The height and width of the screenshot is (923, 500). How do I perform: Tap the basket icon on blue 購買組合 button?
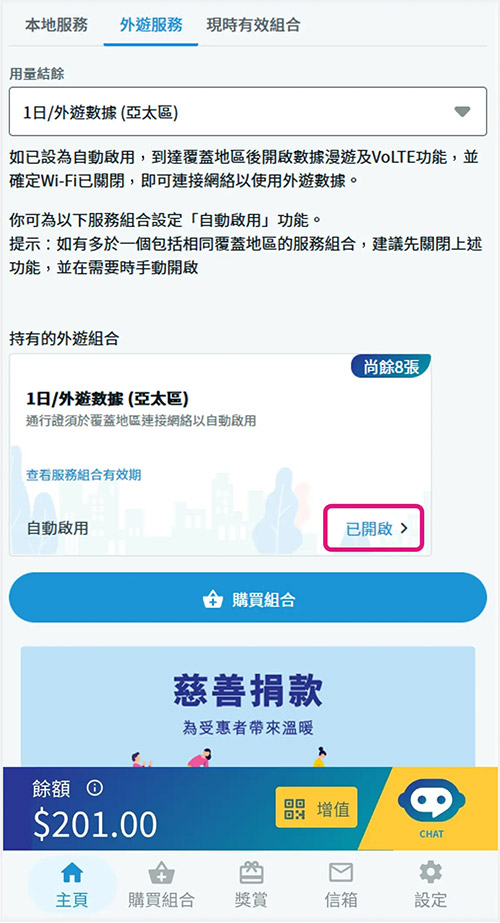(212, 600)
